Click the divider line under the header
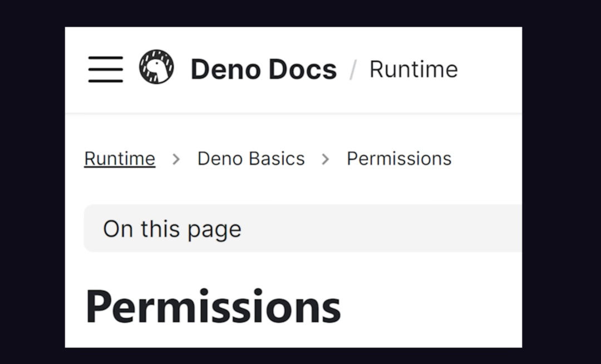This screenshot has height=364, width=601. [x=294, y=113]
